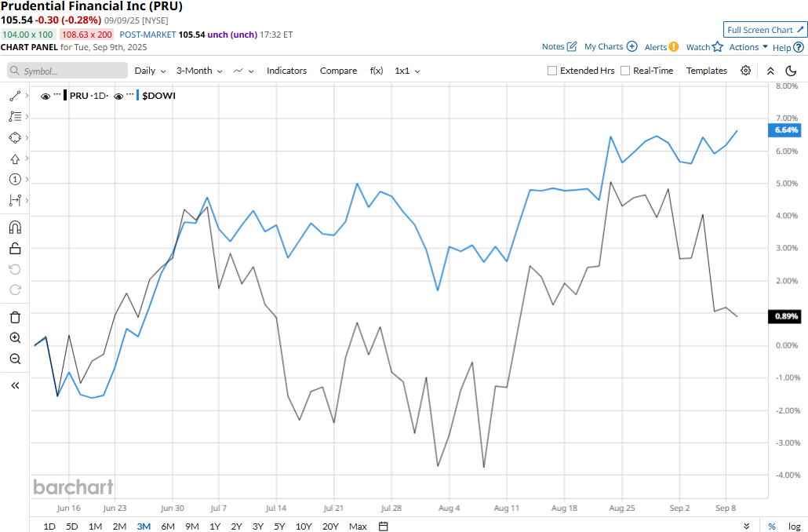The image size is (808, 532).
Task: Open the f(x) expressions tool
Action: coord(377,71)
